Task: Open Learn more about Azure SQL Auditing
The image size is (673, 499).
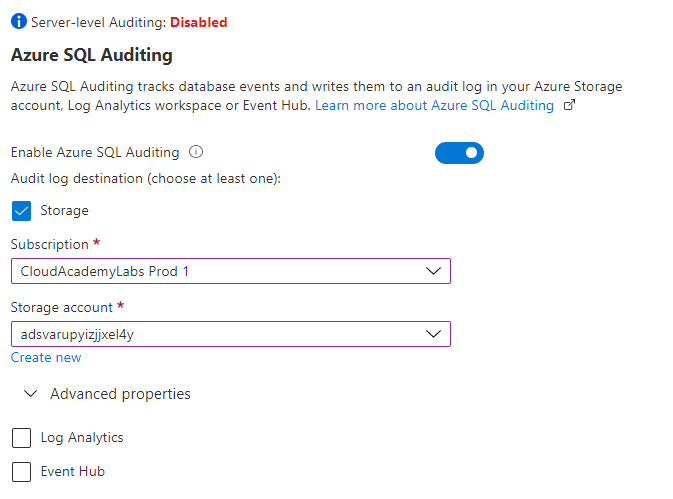Action: coord(434,106)
